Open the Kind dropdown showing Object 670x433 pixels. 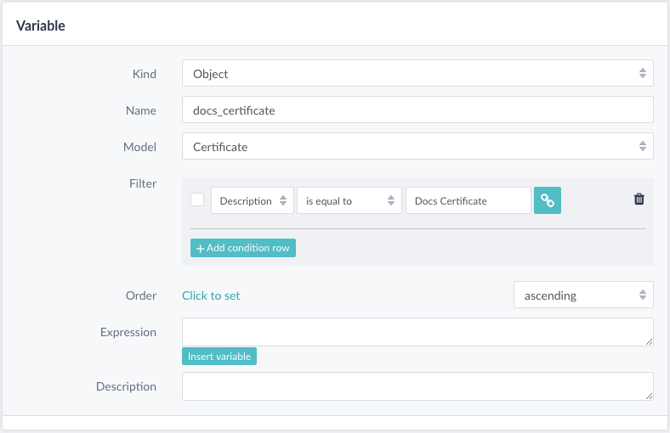click(x=417, y=74)
